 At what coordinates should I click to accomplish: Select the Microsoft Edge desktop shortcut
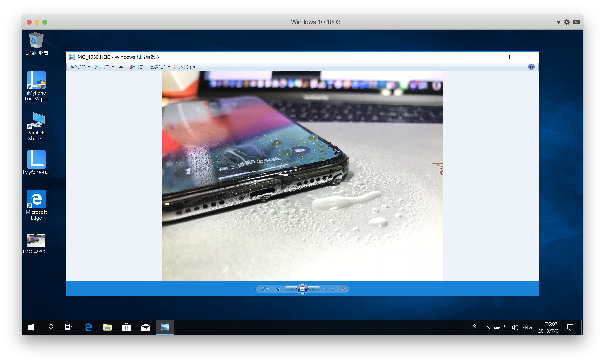[36, 205]
